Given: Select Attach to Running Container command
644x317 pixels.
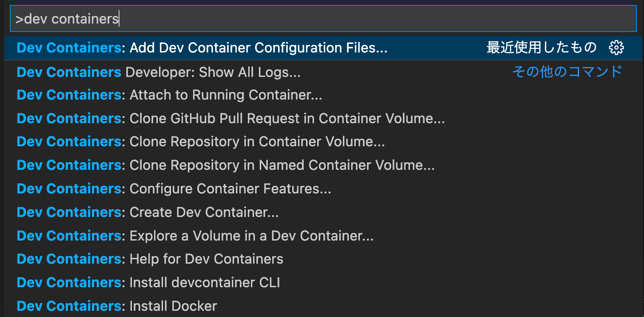Looking at the screenshot, I should 178,95.
